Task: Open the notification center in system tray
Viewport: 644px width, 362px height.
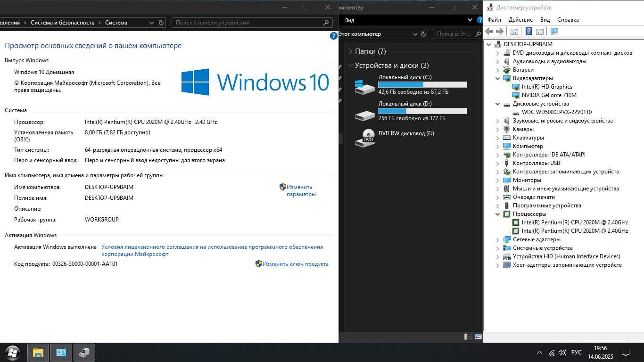Action: pos(626,352)
